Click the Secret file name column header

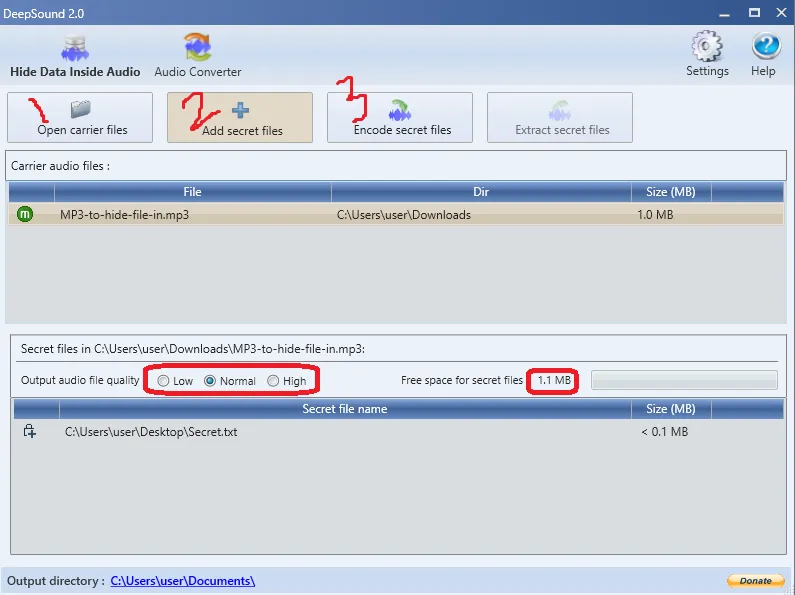[345, 409]
